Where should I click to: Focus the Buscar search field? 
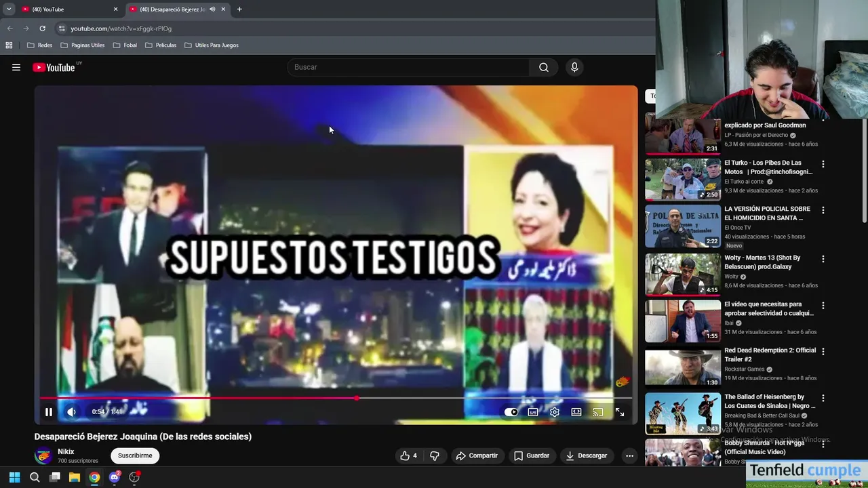409,67
